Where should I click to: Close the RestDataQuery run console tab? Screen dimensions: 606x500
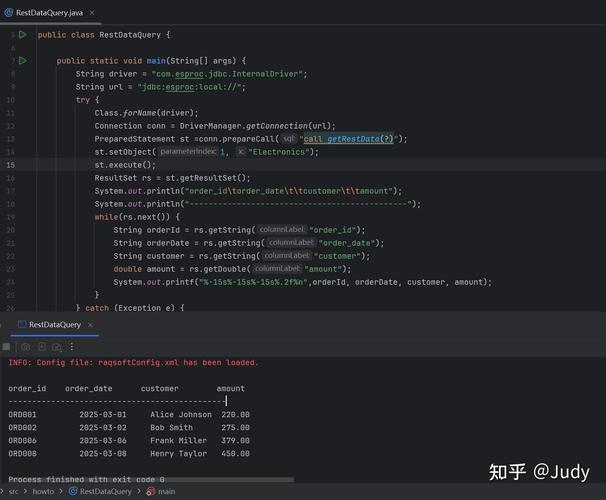(90, 325)
